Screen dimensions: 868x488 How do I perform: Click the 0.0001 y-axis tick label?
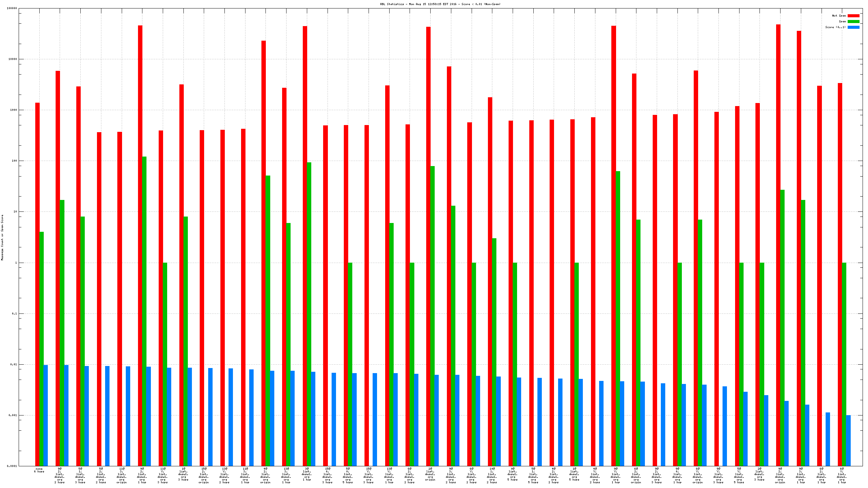(12, 466)
